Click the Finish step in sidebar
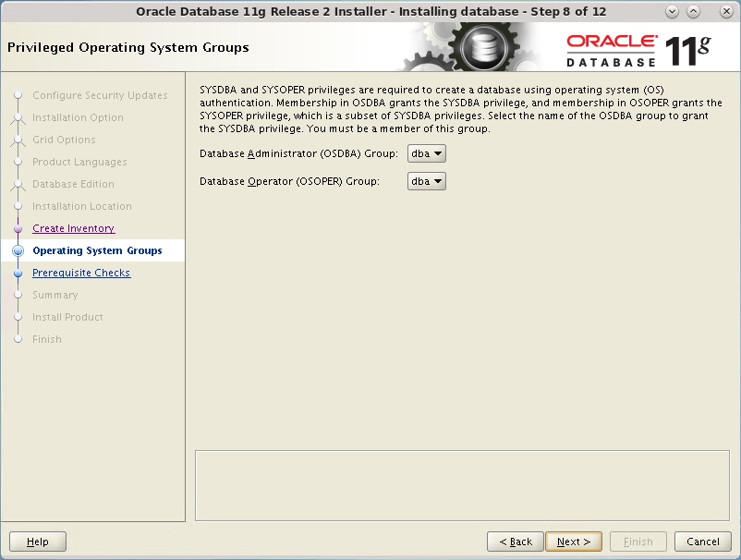The height and width of the screenshot is (560, 741). point(47,339)
